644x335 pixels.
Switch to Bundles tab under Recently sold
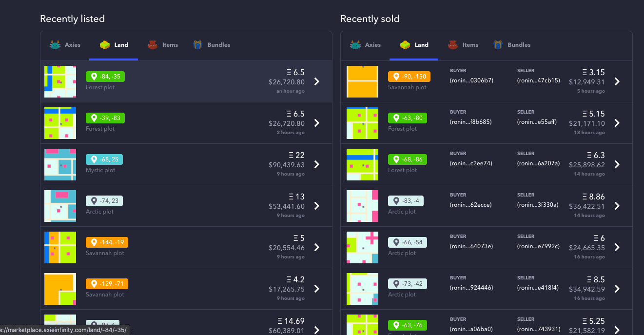point(519,45)
